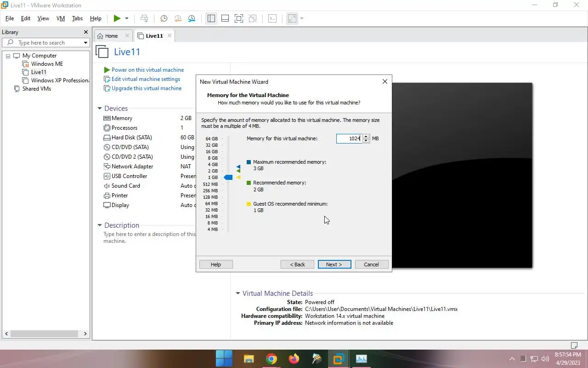Viewport: 588px width, 368px height.
Task: Click Send Ctrl+Alt+Del toolbar icon
Action: [x=144, y=18]
